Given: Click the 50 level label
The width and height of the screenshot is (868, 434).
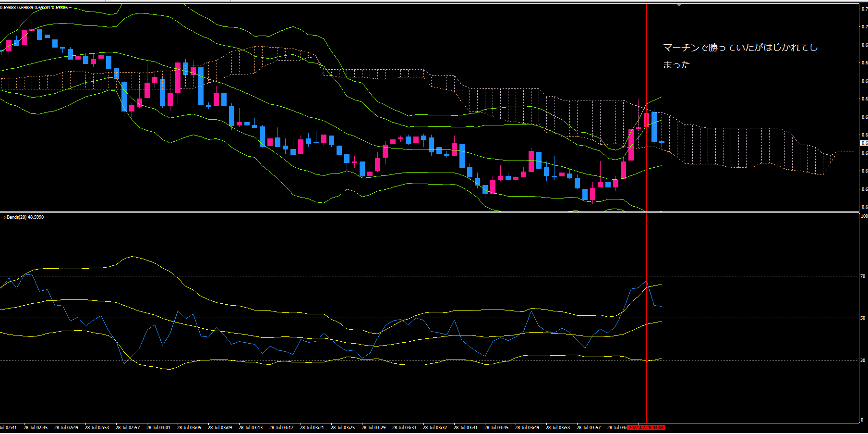Looking at the screenshot, I should tap(863, 318).
